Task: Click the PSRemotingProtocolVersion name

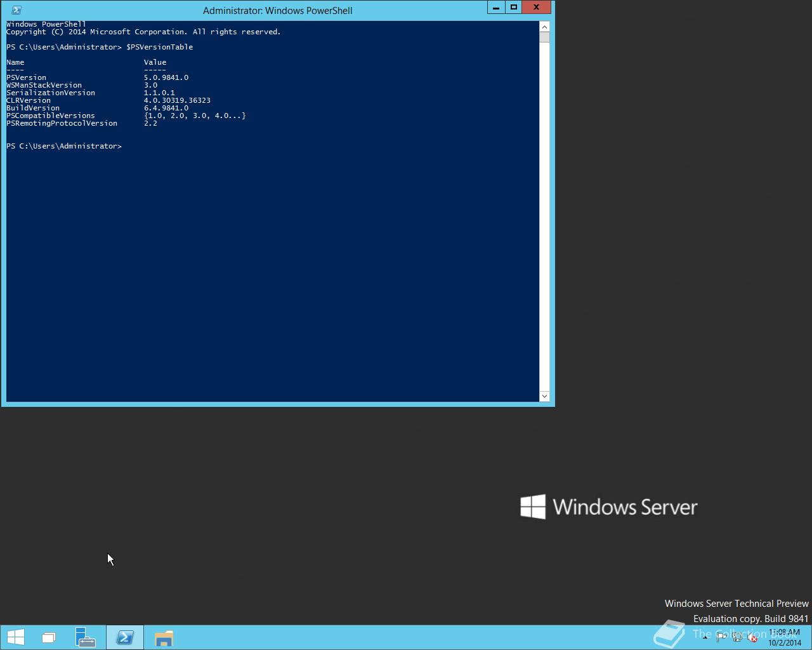Action: click(62, 123)
